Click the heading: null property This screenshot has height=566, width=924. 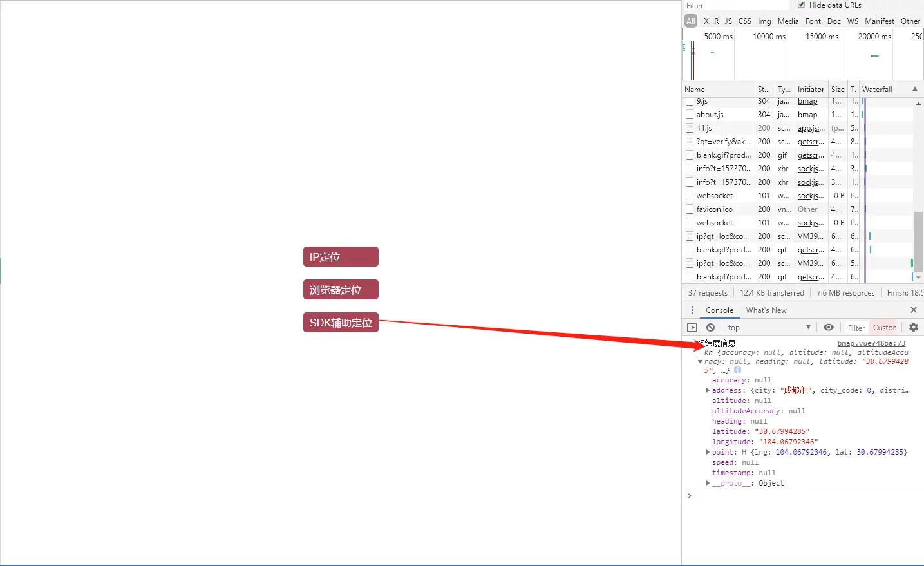tap(739, 421)
